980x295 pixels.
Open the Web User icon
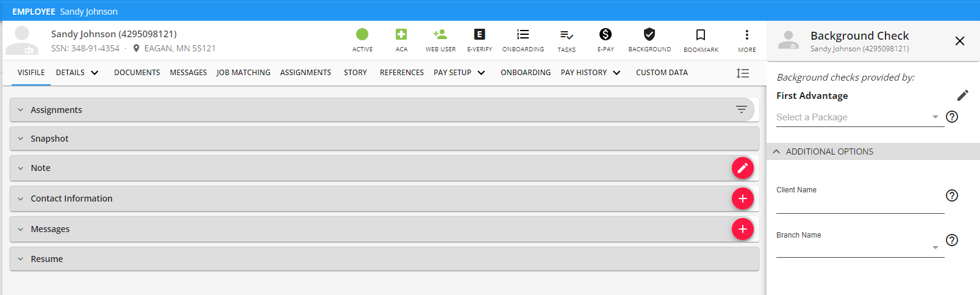click(440, 35)
